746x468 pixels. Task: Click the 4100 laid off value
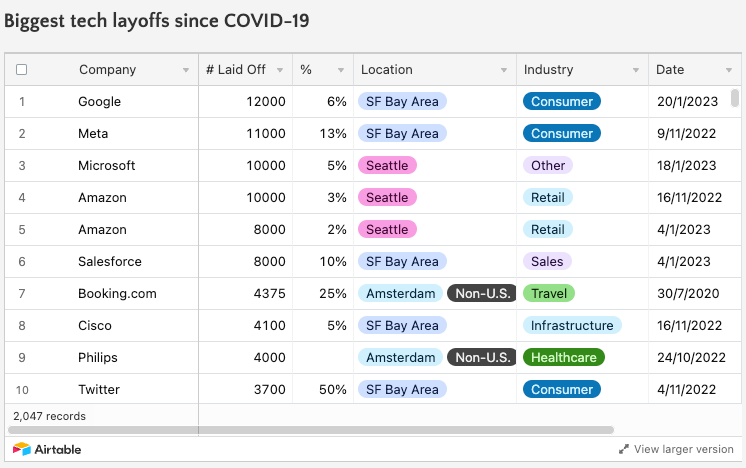pyautogui.click(x=269, y=325)
